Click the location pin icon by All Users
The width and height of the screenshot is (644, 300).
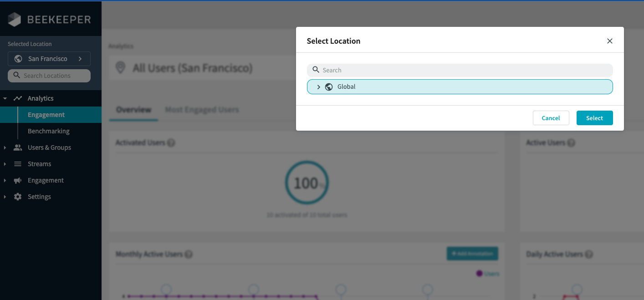[x=120, y=68]
